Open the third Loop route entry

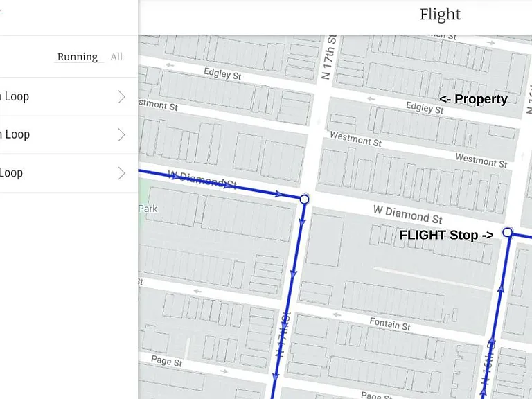69,173
